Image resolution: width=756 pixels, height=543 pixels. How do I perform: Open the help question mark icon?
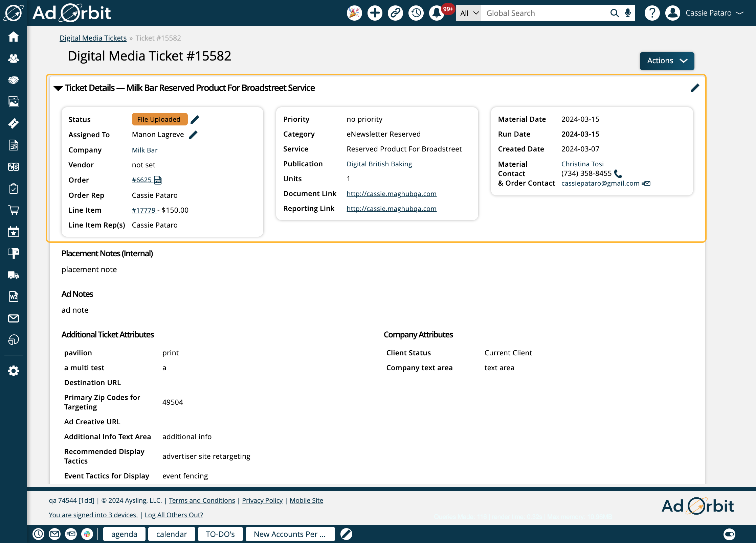651,13
